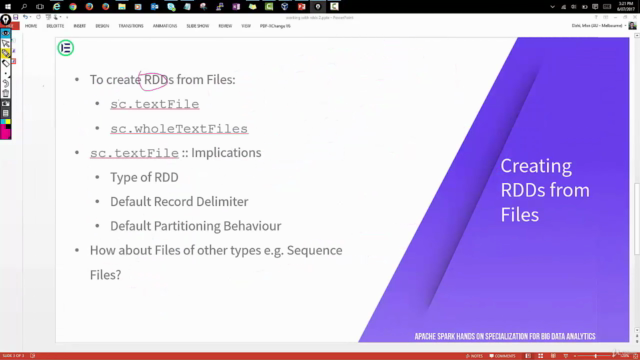Open Task View on taskbar

[40, 7]
